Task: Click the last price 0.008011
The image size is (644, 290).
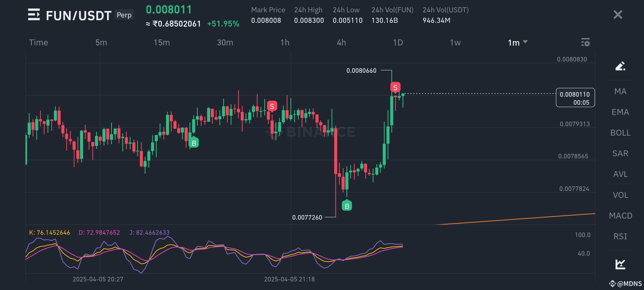Action: point(169,10)
